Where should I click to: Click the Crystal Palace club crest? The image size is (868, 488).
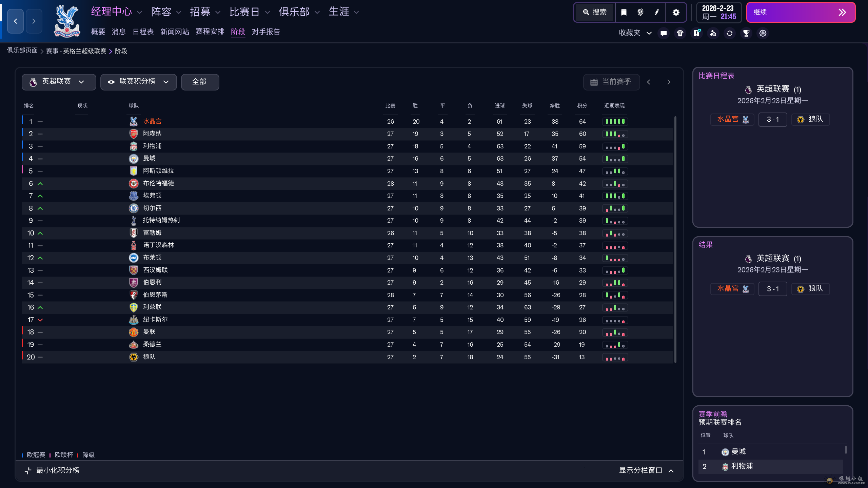(x=67, y=21)
